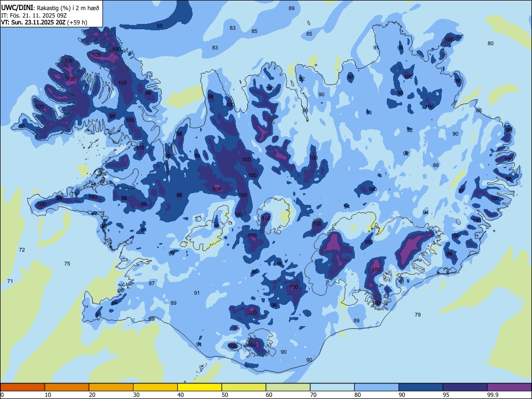
Task: Select the 95–99.9 indigo legend swatch
Action: point(465,387)
